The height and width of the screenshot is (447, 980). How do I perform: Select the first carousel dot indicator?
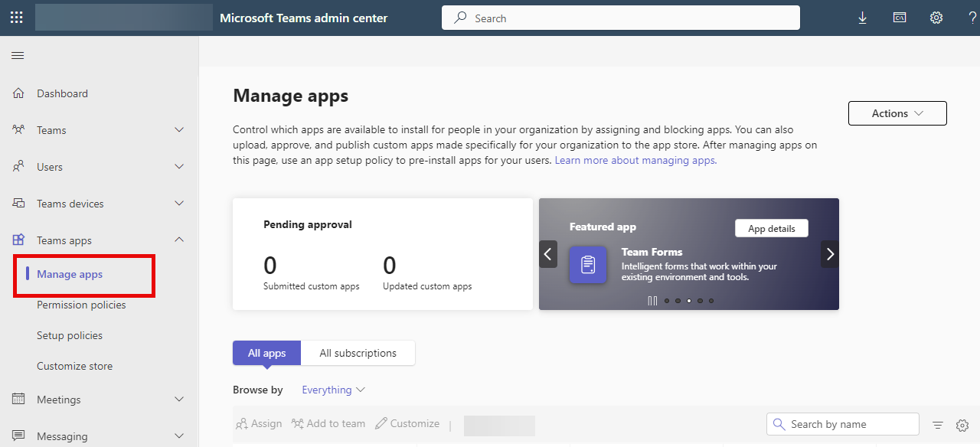click(x=667, y=301)
